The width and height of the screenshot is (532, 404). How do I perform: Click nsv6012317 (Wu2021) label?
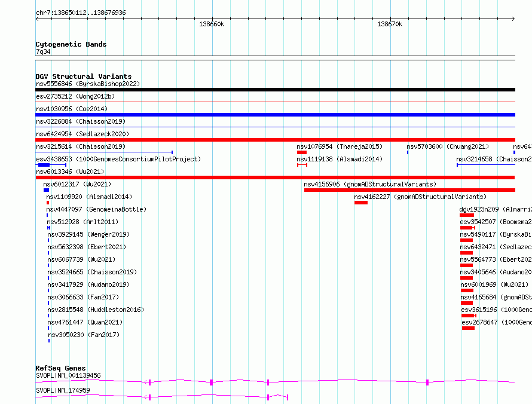pyautogui.click(x=77, y=184)
